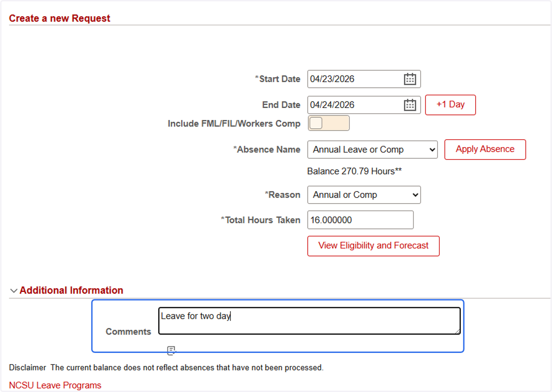Click the Total Hours Taken field
This screenshot has height=392, width=552.
(361, 220)
